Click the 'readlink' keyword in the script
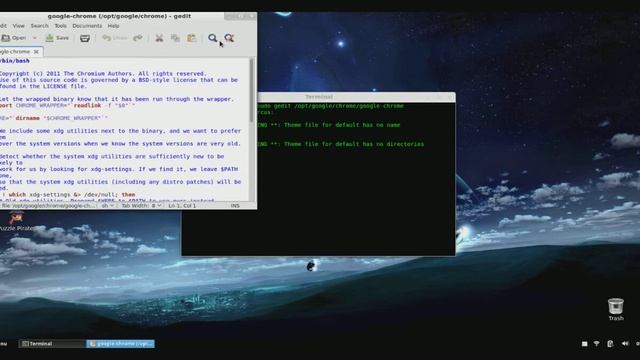Screen dimensions: 640x360 coord(87,105)
